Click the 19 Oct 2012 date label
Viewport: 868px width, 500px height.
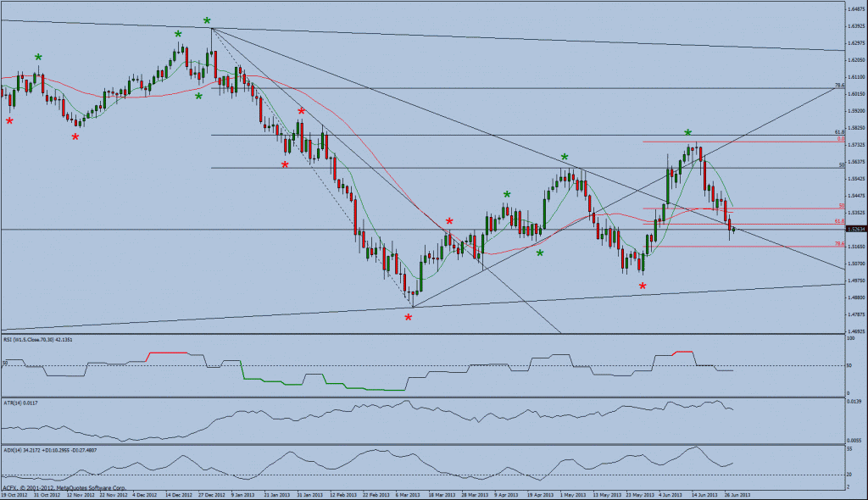point(14,495)
